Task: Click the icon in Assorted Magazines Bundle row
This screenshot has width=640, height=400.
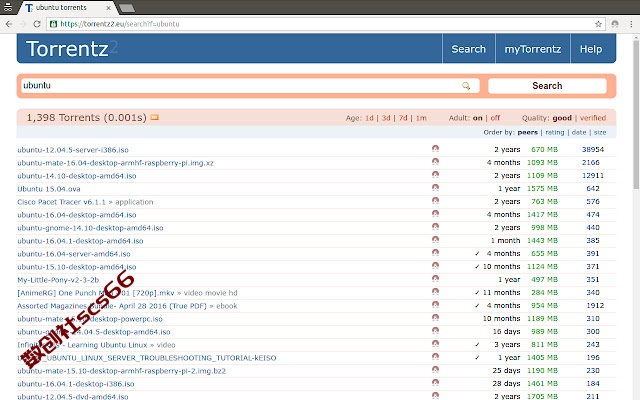Action: point(436,305)
